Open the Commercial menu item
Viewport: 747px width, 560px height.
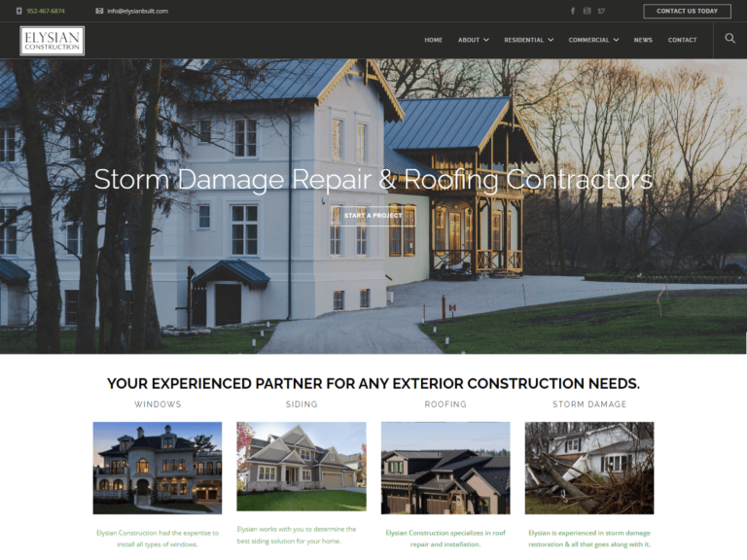[x=588, y=40]
